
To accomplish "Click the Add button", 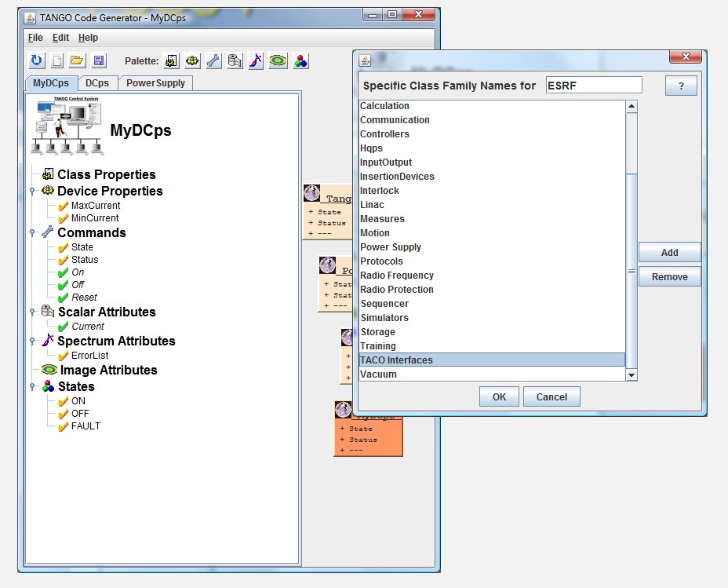I will 669,252.
